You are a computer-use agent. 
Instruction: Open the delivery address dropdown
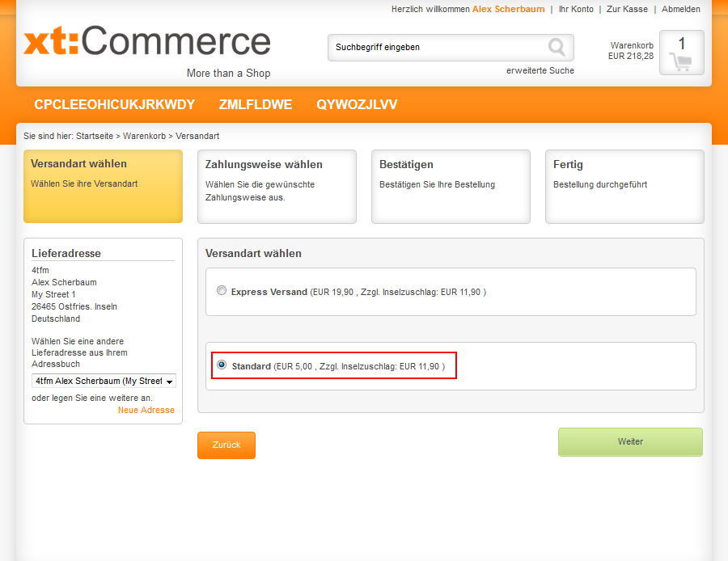[104, 381]
